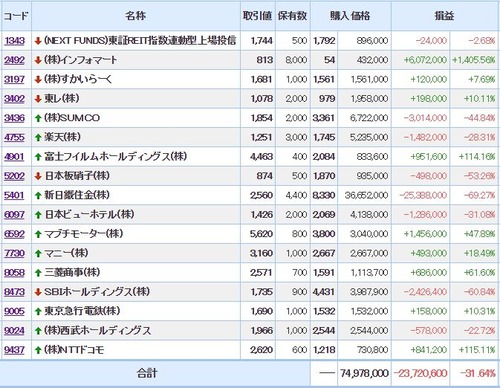The width and height of the screenshot is (500, 388).
Task: Click the 保有数 column header
Action: [x=293, y=16]
